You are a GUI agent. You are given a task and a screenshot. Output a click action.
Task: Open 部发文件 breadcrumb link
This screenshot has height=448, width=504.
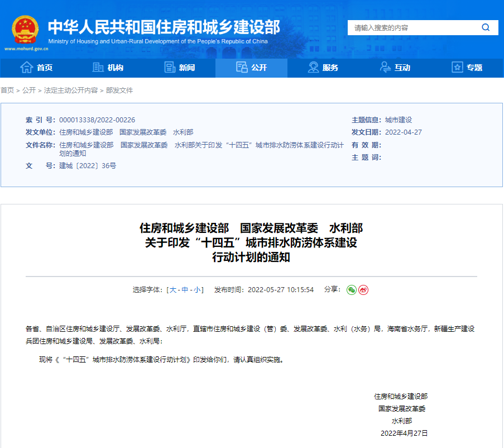click(x=119, y=90)
